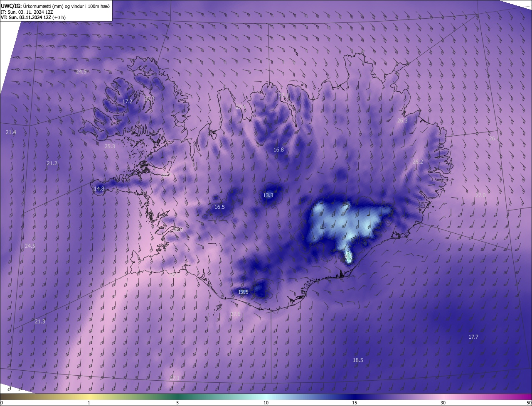Click the 25.3 value label
The height and width of the screenshot is (406, 532).
click(110, 146)
